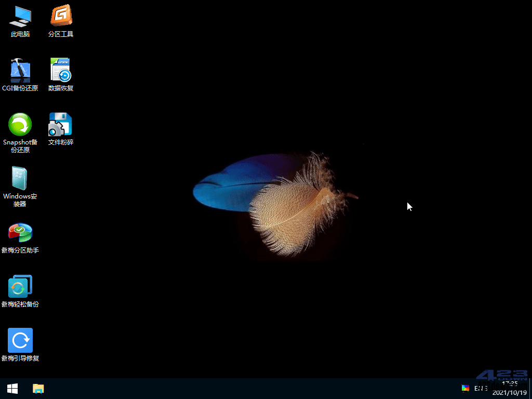Select the 分区工具 partition tool icon

click(x=61, y=16)
